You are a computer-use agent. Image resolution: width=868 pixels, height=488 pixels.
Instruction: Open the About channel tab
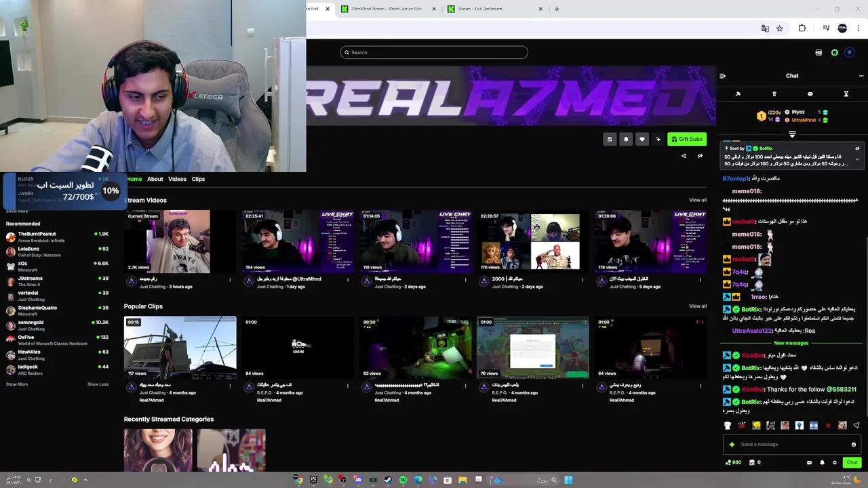(x=155, y=179)
